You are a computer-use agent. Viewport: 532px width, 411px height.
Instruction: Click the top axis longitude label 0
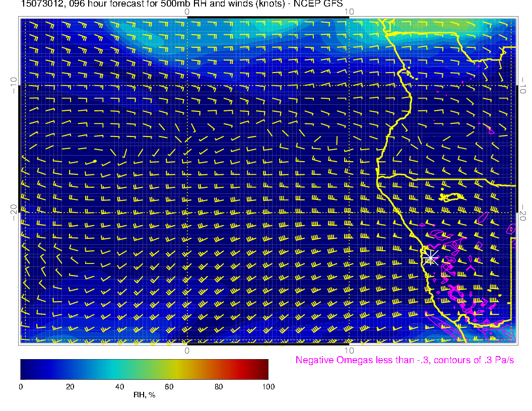coord(187,12)
